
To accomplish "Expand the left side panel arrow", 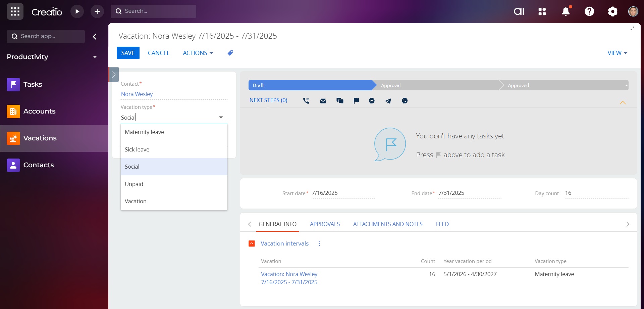I will pos(114,75).
